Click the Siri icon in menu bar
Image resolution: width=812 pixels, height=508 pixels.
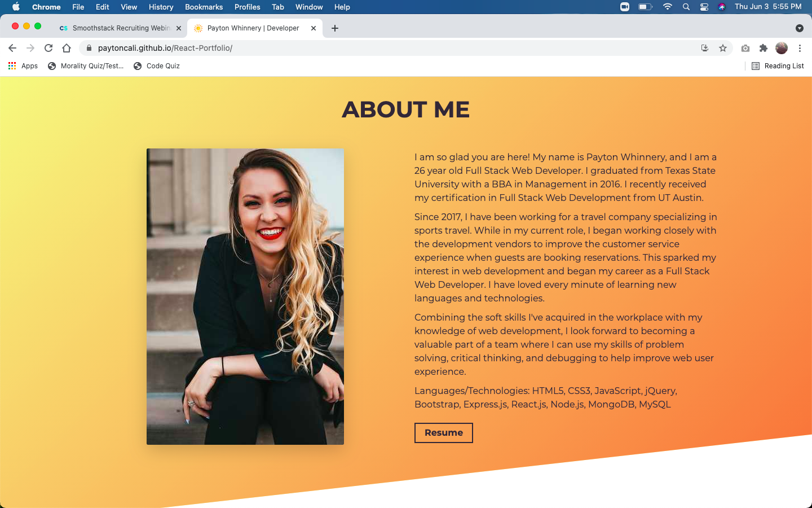[722, 7]
